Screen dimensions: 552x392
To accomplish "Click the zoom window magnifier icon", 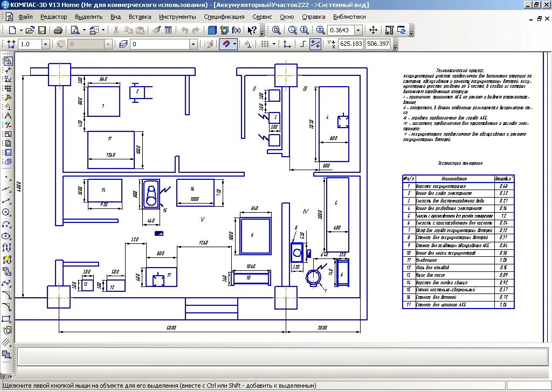I will (x=292, y=30).
